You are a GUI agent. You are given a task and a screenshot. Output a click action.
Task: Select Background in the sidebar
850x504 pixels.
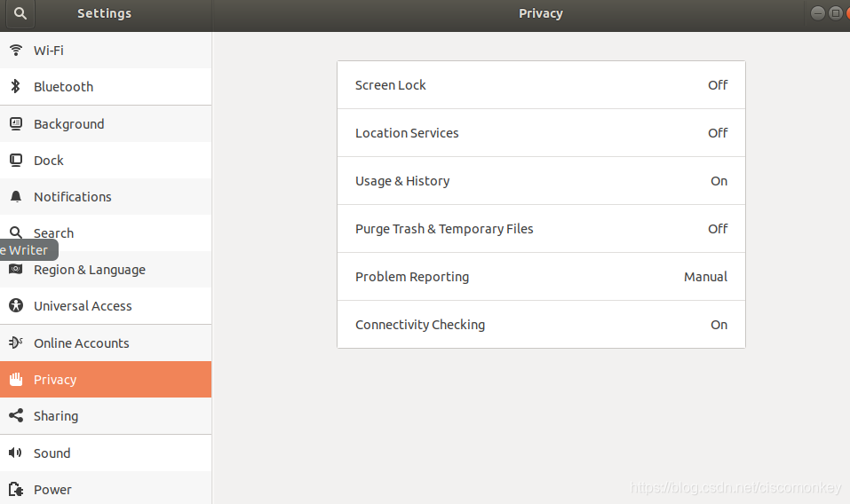point(106,124)
